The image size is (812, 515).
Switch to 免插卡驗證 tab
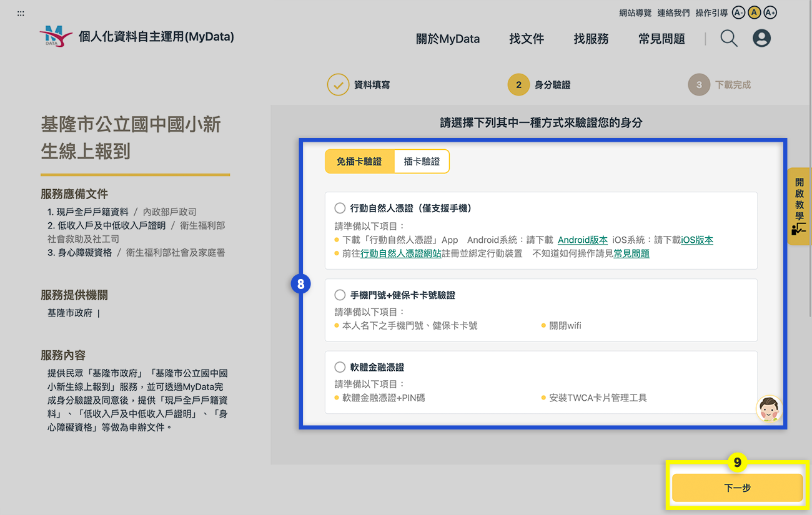pos(359,161)
